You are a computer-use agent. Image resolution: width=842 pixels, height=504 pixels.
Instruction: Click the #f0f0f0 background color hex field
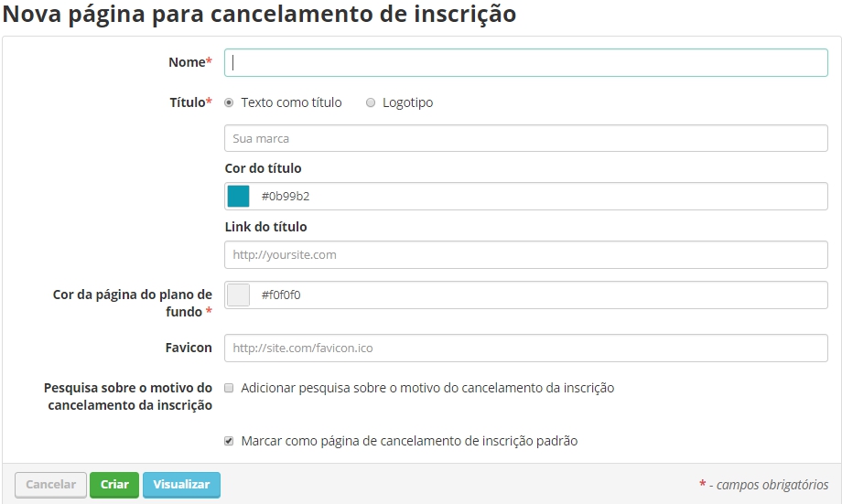(540, 295)
